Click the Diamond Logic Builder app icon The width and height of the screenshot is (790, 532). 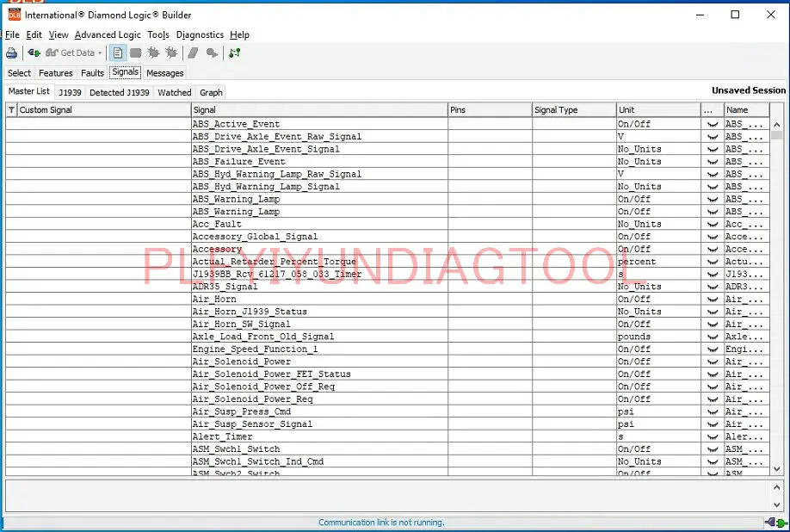(14, 15)
